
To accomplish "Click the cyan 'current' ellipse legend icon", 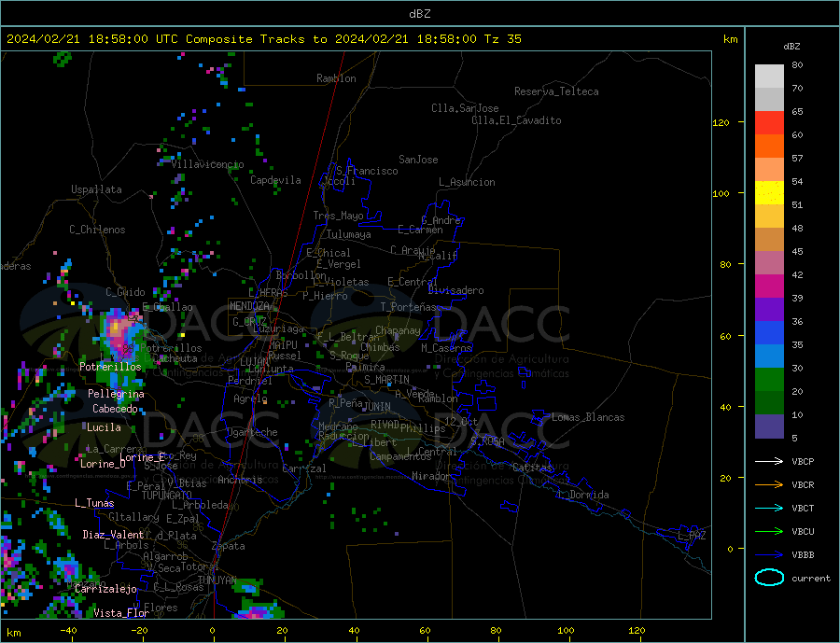I will coord(769,578).
